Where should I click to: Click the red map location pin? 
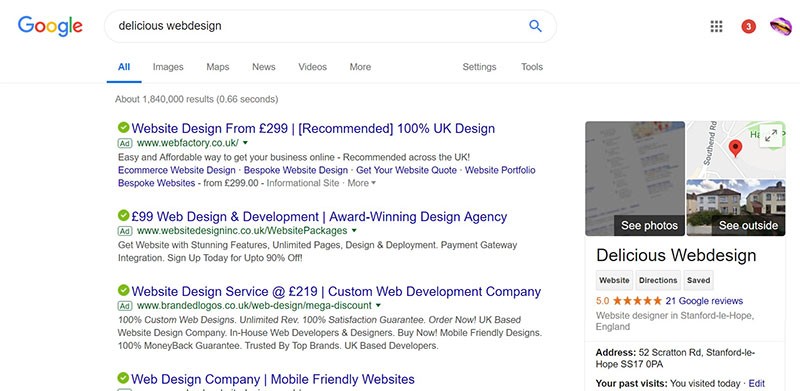[735, 148]
